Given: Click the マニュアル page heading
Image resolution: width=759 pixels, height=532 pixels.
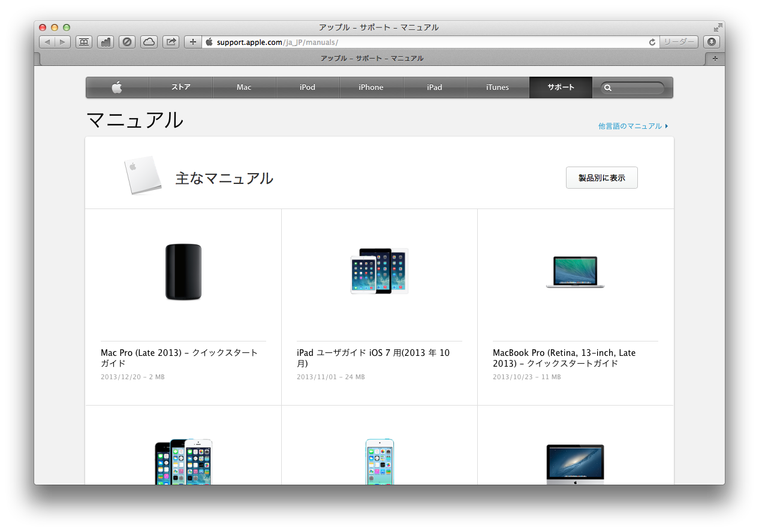Looking at the screenshot, I should click(x=135, y=120).
